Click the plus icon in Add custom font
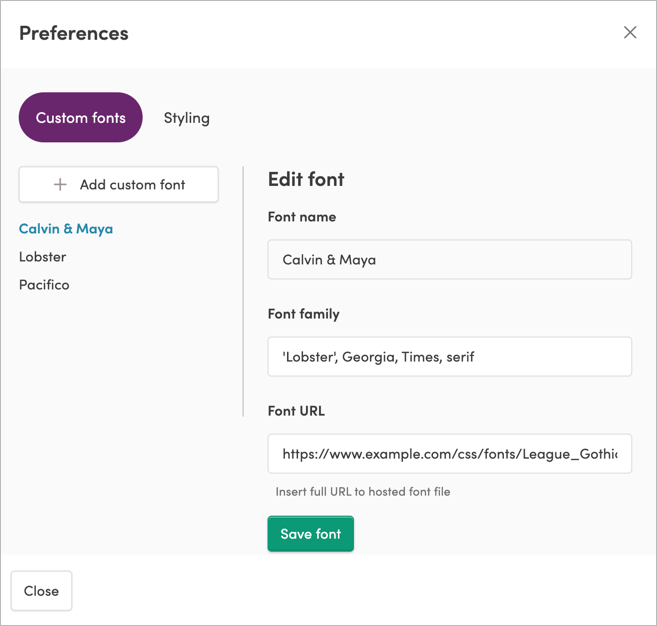Image resolution: width=657 pixels, height=626 pixels. click(x=60, y=184)
